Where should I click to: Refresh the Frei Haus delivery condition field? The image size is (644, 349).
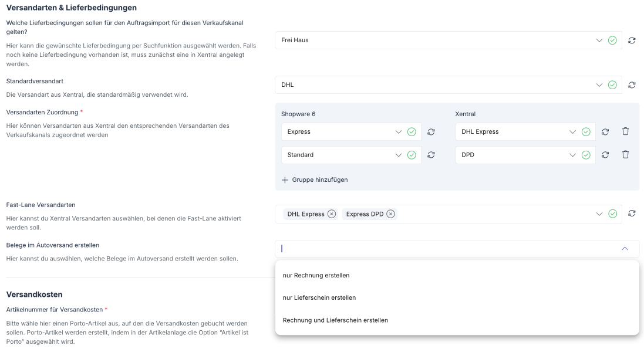[632, 40]
